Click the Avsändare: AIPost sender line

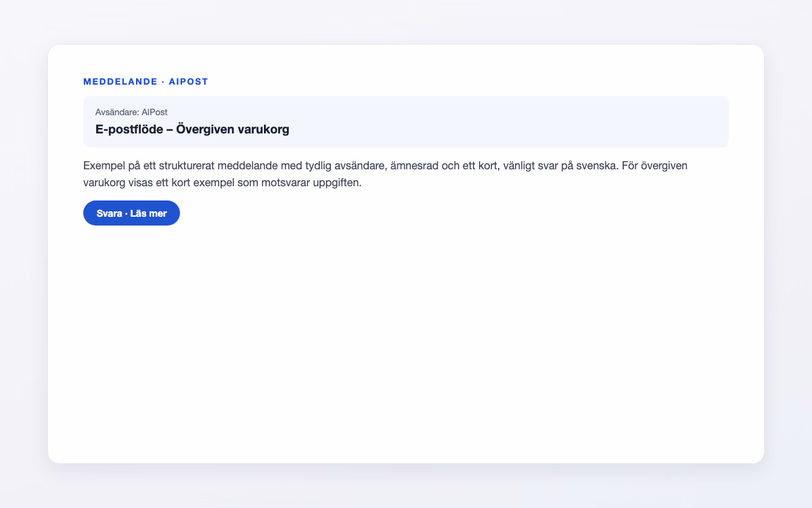tap(131, 112)
